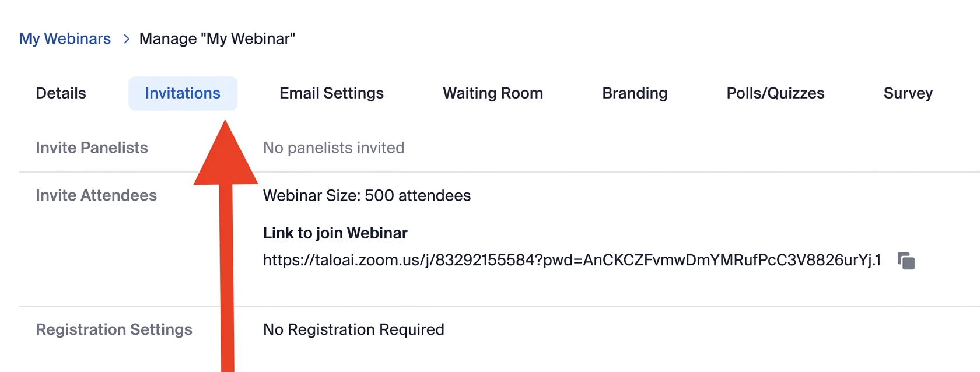Click "No panelists invited" text
The image size is (980, 372).
click(333, 148)
